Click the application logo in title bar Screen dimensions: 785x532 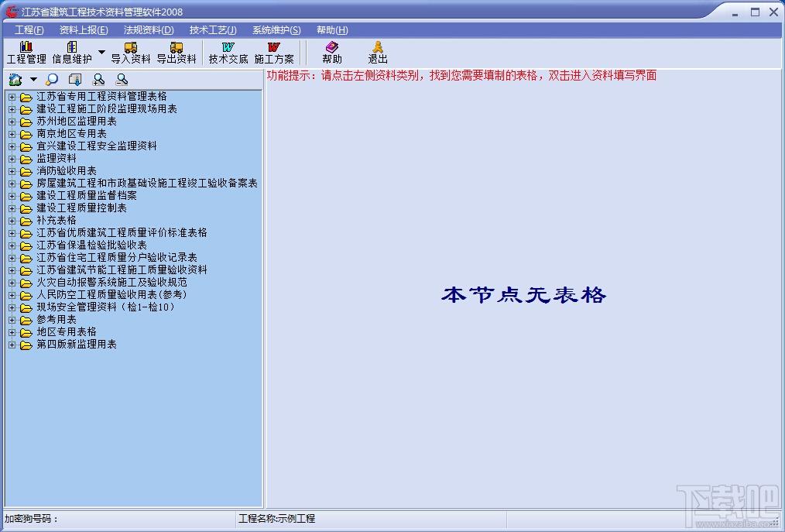click(12, 12)
